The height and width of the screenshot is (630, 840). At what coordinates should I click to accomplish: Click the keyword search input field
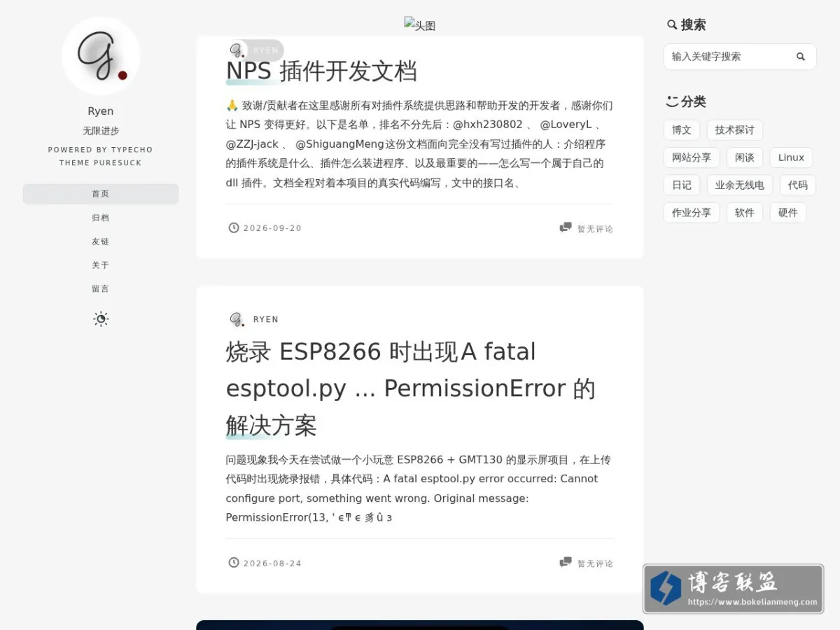(x=740, y=57)
